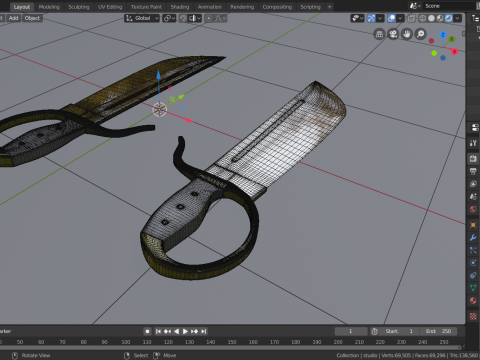Open the Sculpting workspace tab
The image size is (480, 360).
point(79,7)
